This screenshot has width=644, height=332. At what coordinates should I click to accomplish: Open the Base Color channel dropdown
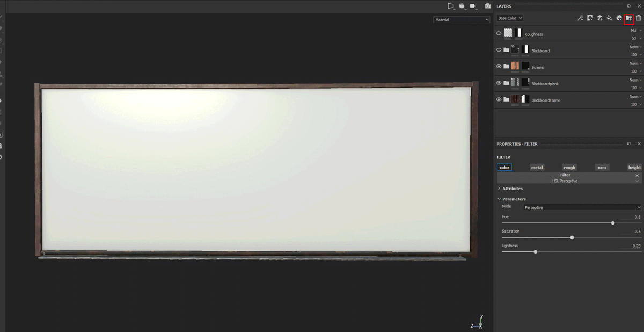pos(510,18)
